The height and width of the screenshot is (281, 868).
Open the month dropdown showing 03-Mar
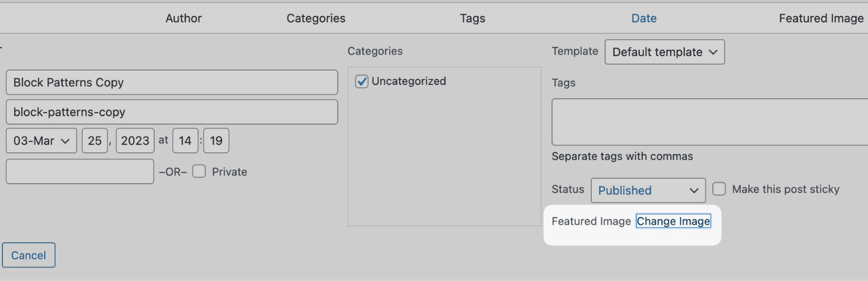click(42, 140)
